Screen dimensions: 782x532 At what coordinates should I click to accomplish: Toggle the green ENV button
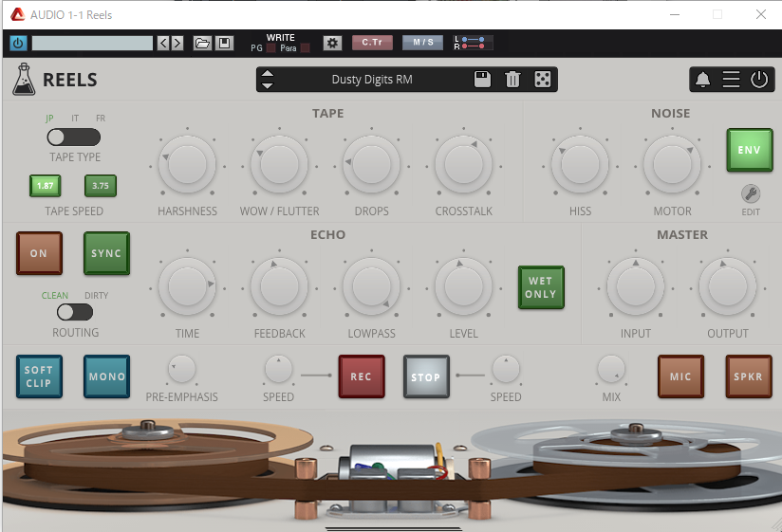(x=750, y=150)
